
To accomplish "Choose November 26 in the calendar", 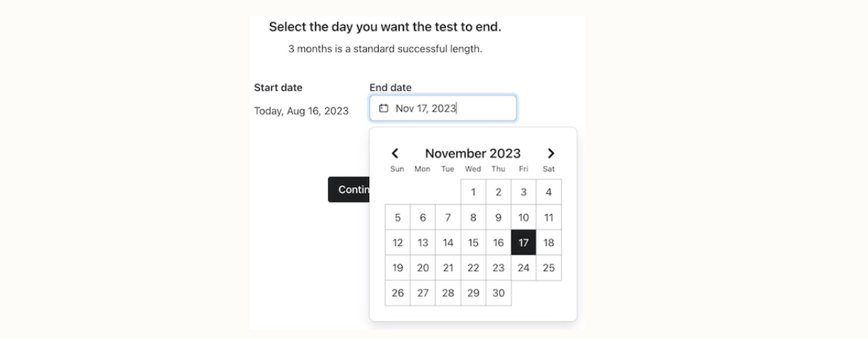I will point(398,293).
